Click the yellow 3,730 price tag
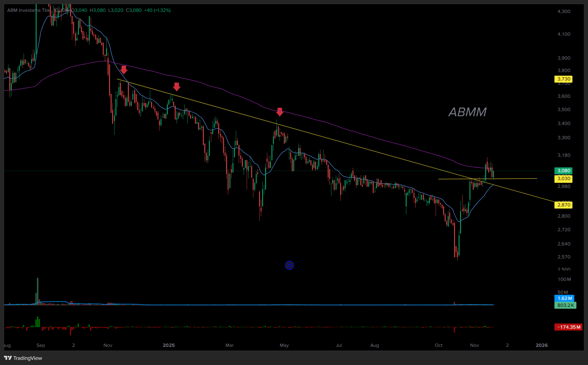 [564, 79]
